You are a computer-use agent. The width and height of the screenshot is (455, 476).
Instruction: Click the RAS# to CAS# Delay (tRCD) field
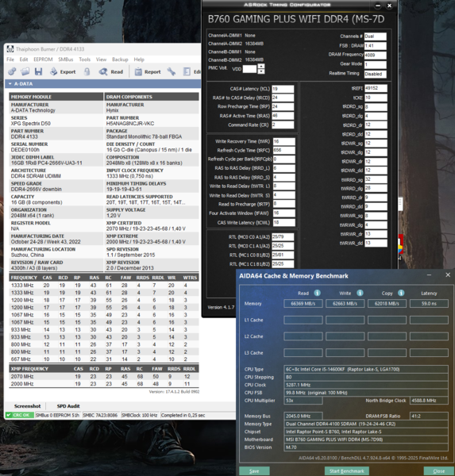(x=283, y=98)
